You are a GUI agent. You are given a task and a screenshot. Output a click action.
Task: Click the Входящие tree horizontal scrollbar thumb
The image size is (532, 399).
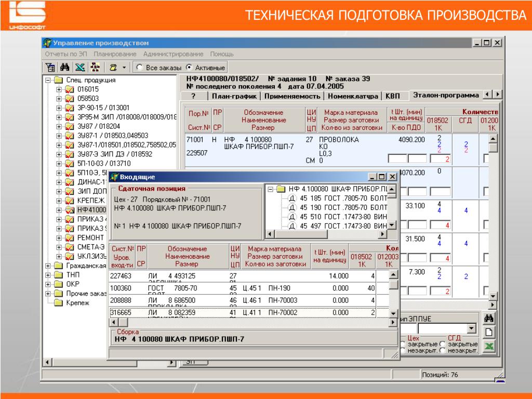point(302,234)
